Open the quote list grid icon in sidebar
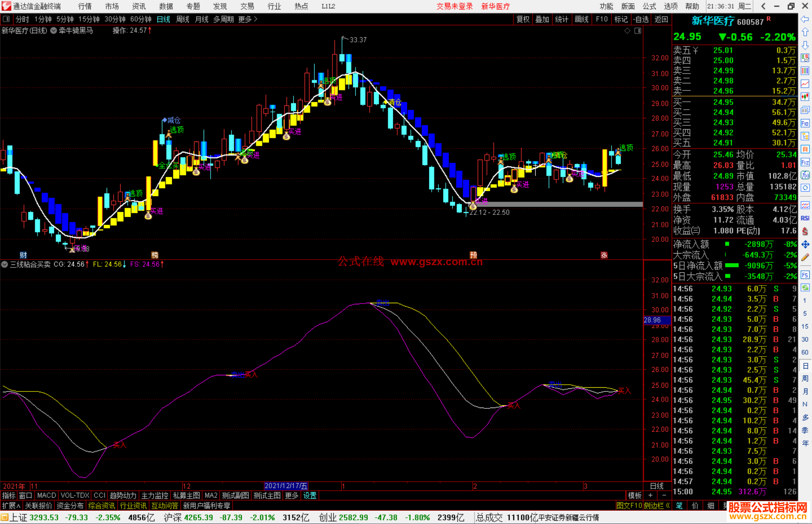 point(805,71)
